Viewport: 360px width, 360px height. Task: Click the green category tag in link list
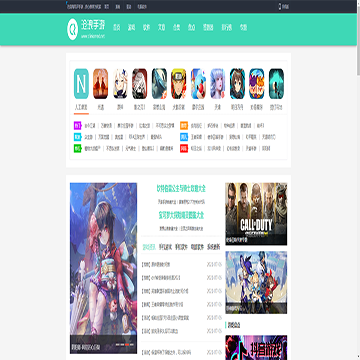(x=77, y=148)
